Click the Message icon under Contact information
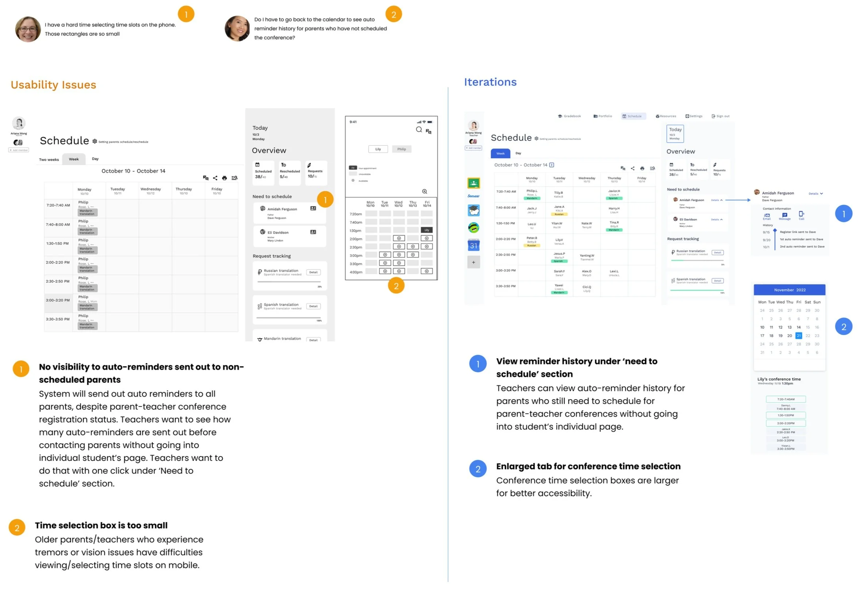Viewport: 868px width, 591px height. [x=784, y=215]
